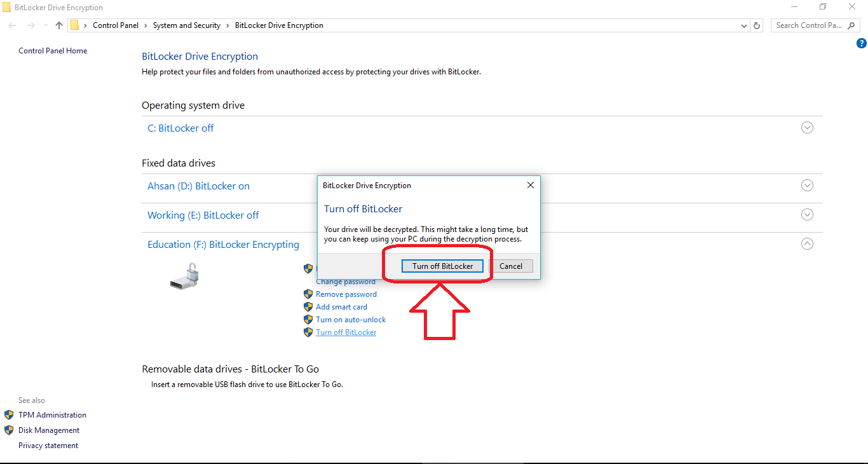868x464 pixels.
Task: Select BitLocker Drive Encryption in the breadcrumb
Action: pyautogui.click(x=279, y=25)
